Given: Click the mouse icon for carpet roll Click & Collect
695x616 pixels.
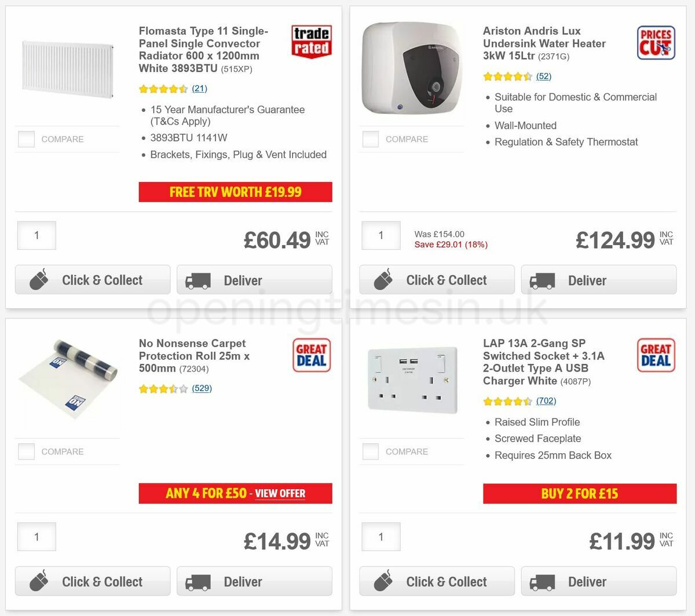Looking at the screenshot, I should point(38,581).
